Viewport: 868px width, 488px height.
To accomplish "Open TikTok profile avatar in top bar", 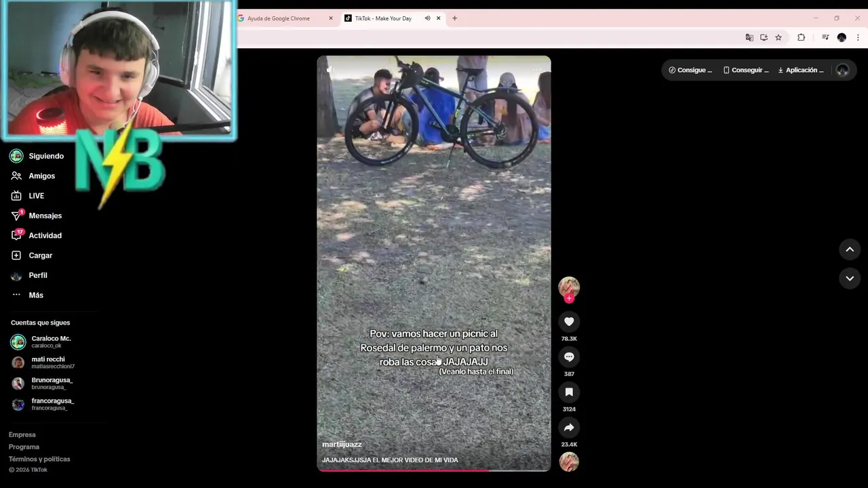I will 842,70.
